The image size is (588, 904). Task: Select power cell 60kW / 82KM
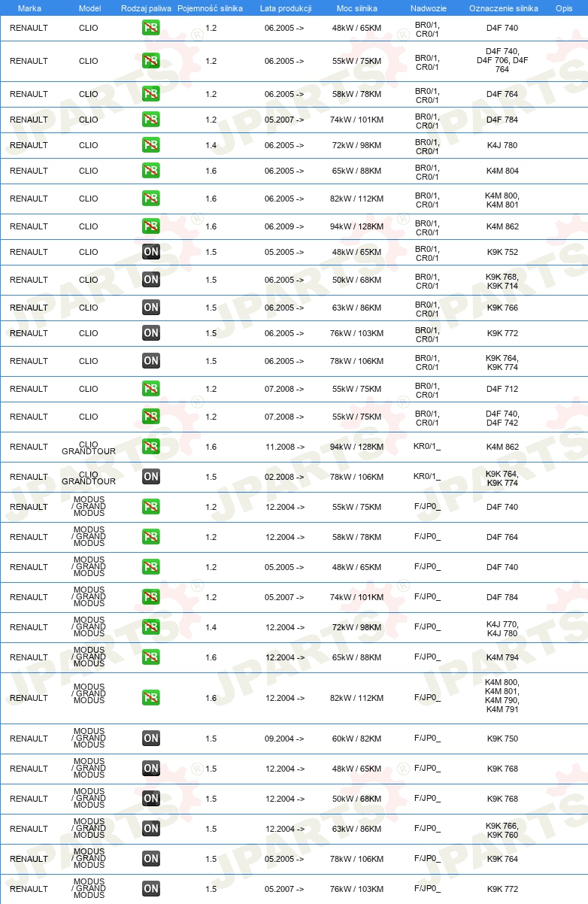point(357,739)
